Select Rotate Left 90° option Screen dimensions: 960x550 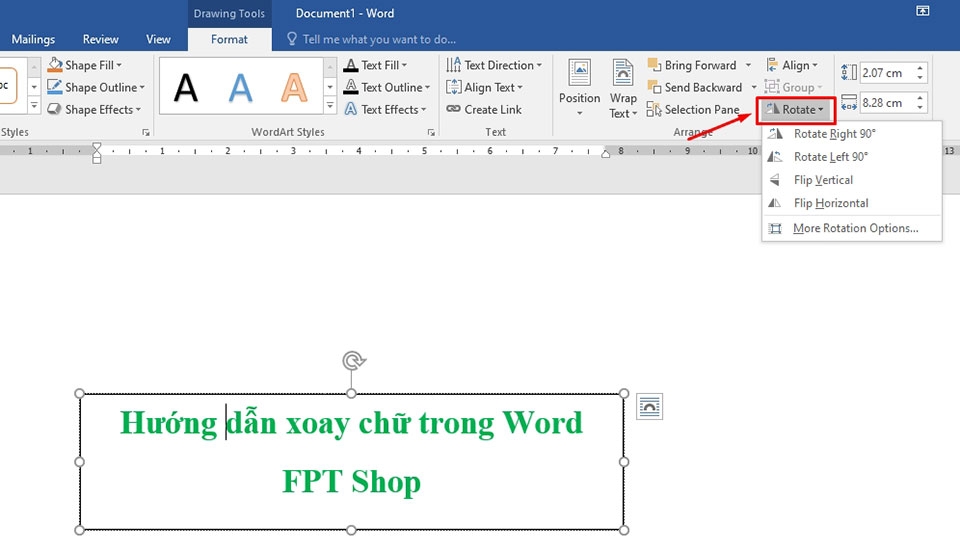coord(851,157)
